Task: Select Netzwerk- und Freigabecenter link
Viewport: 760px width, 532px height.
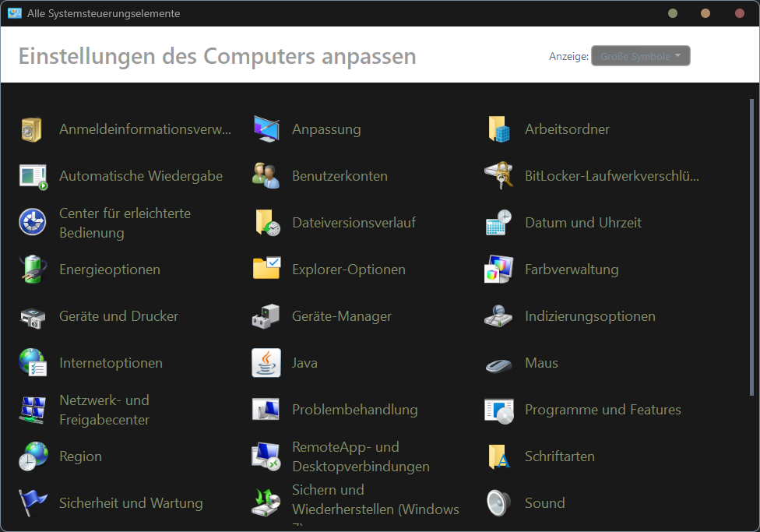Action: click(x=104, y=410)
